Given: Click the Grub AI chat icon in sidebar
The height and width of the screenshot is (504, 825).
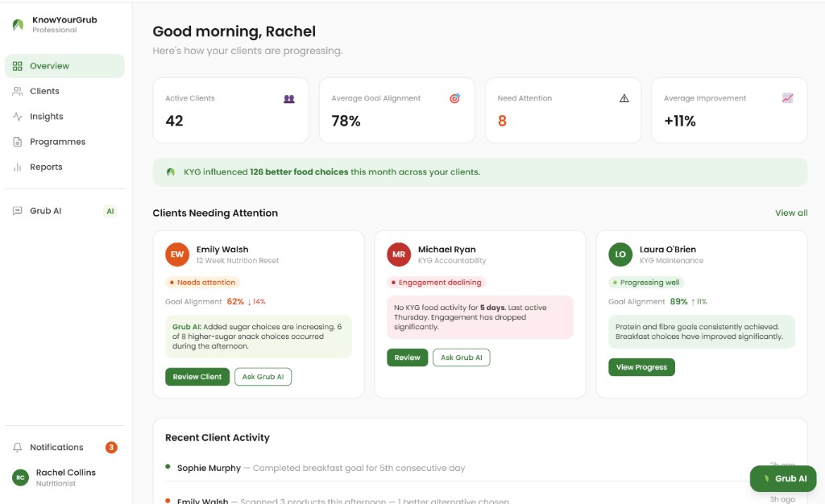Looking at the screenshot, I should pyautogui.click(x=18, y=211).
